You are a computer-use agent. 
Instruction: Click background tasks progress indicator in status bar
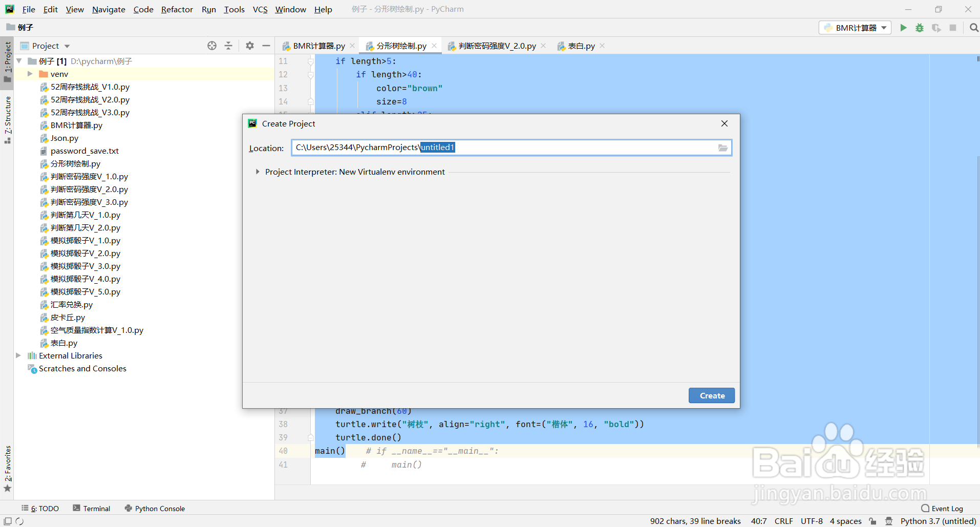(x=19, y=521)
